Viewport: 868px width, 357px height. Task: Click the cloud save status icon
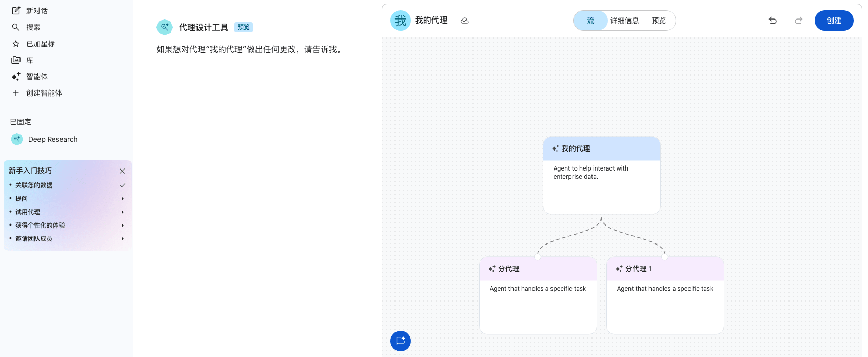[464, 21]
